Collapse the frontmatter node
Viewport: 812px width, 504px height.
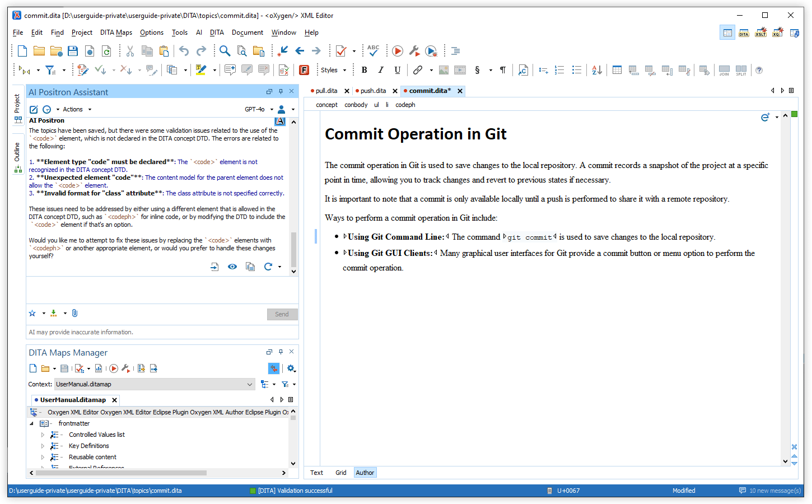31,423
